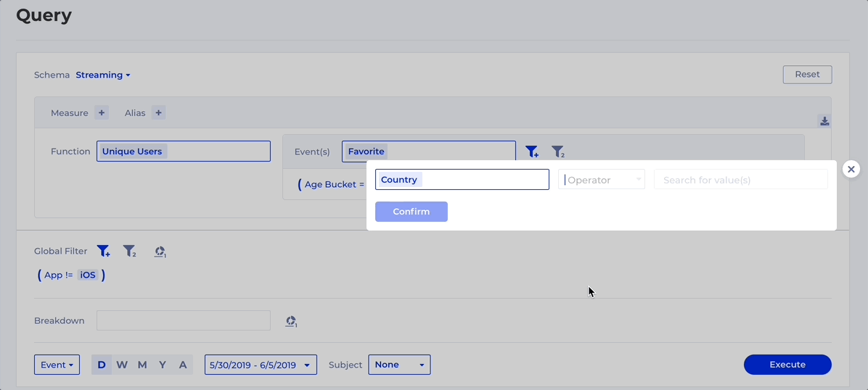
Task: Select all-time granularity A
Action: [x=183, y=365]
